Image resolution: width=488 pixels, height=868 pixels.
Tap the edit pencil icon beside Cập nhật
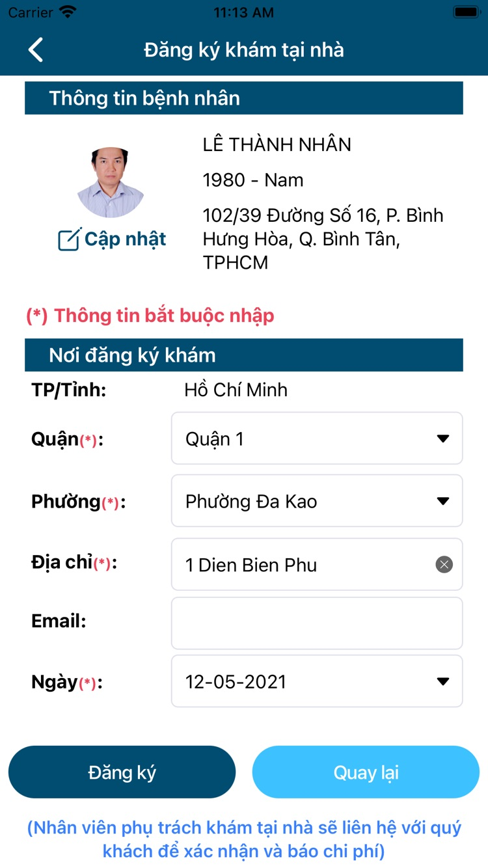(x=68, y=239)
